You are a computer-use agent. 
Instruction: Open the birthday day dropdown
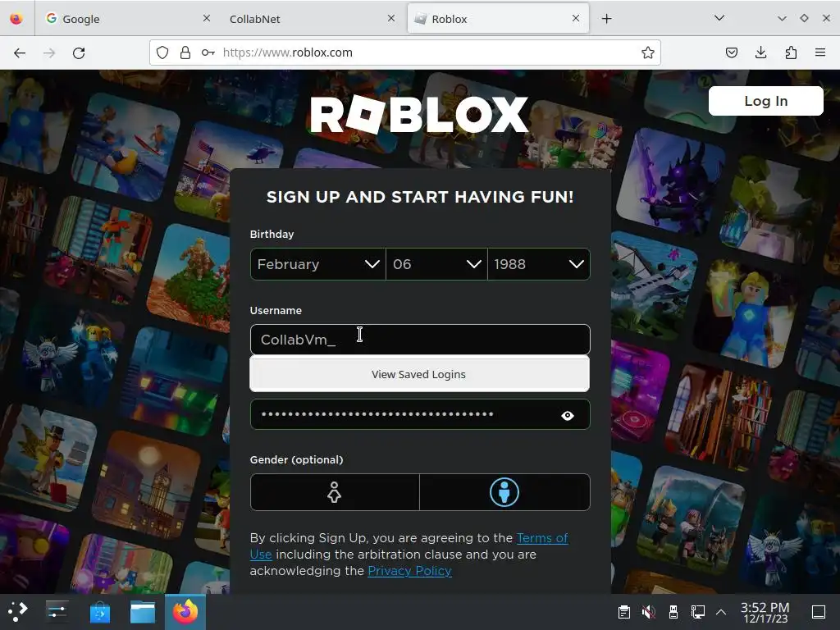(436, 264)
